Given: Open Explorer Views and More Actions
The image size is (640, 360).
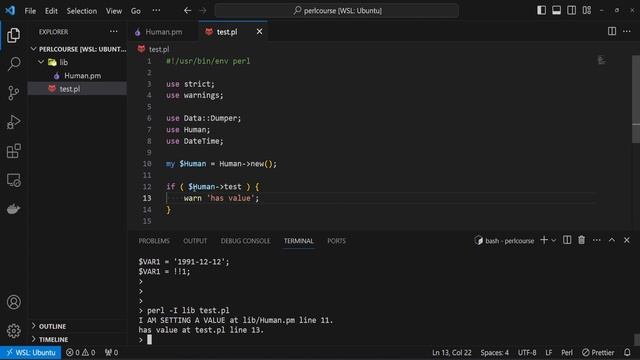Looking at the screenshot, I should 113,31.
